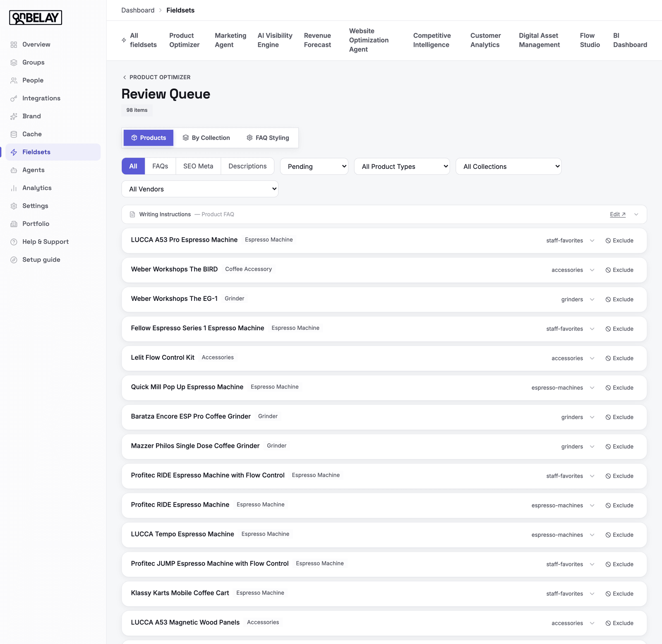662x644 pixels.
Task: Select the All filter tab
Action: pos(133,166)
